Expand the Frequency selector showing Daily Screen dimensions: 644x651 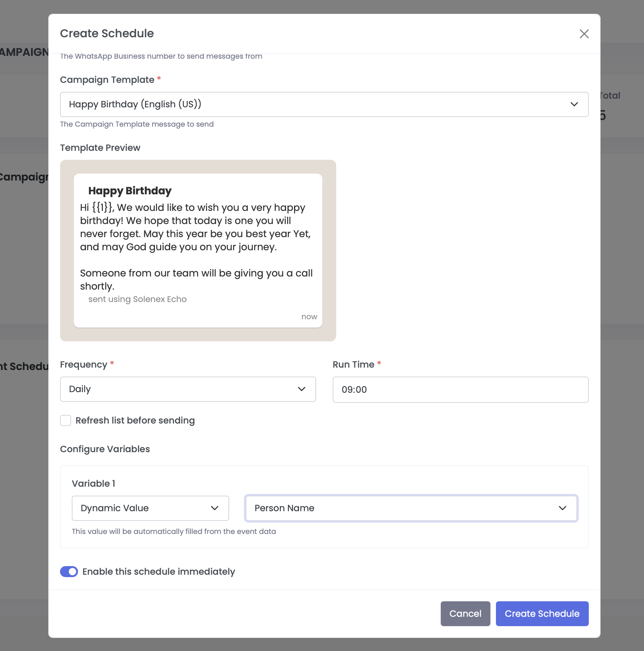coord(188,389)
